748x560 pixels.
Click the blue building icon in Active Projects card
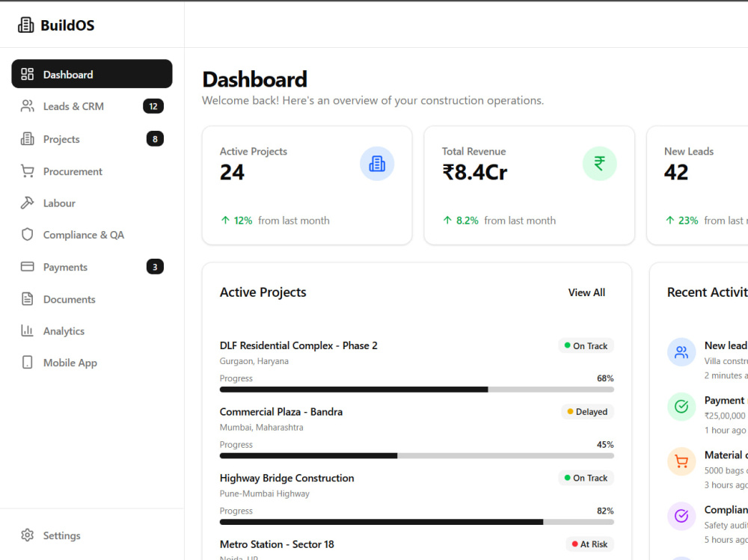click(x=377, y=164)
